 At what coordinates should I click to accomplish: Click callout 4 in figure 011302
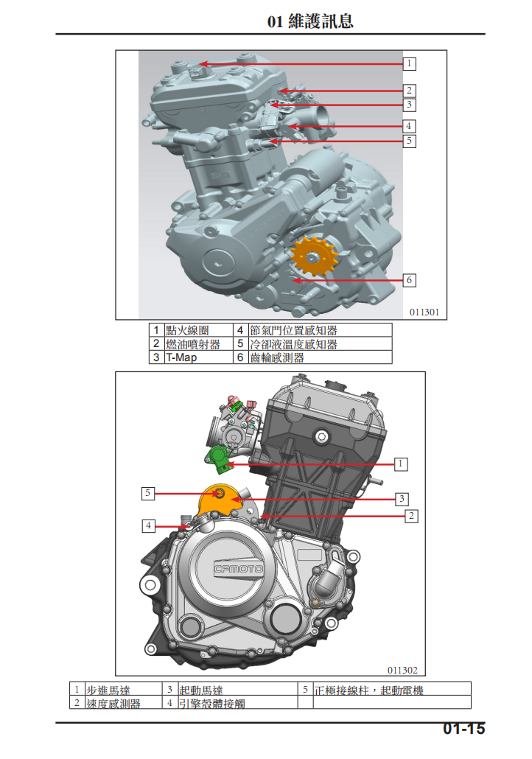(x=148, y=525)
